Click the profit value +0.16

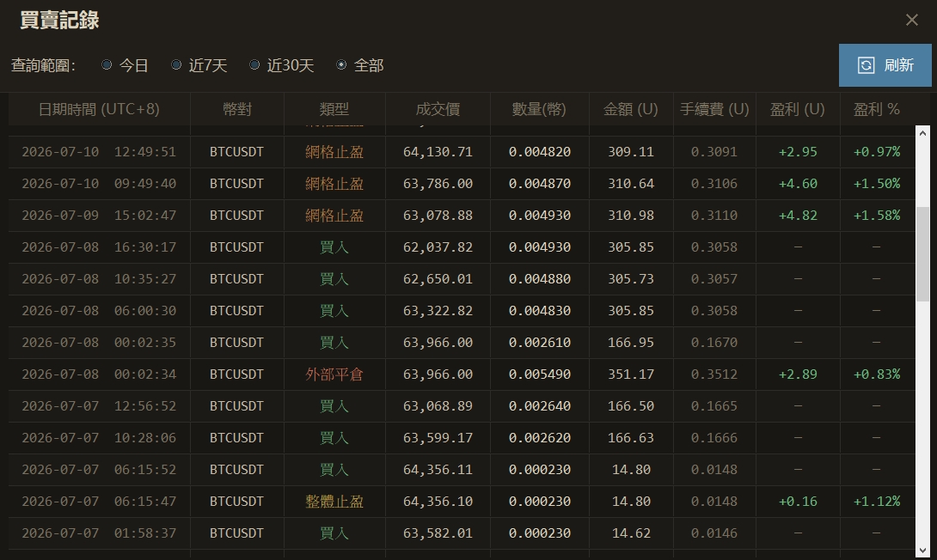point(798,502)
